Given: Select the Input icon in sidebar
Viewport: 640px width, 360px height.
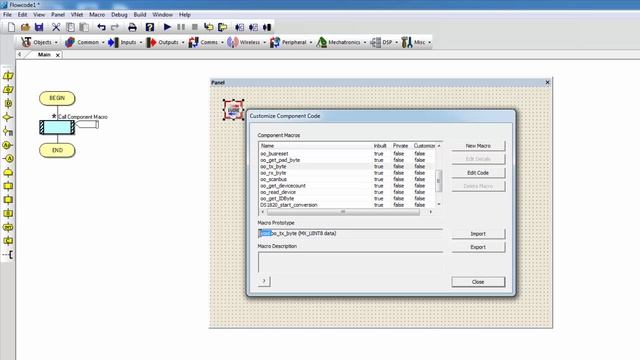Looking at the screenshot, I should (x=8, y=76).
